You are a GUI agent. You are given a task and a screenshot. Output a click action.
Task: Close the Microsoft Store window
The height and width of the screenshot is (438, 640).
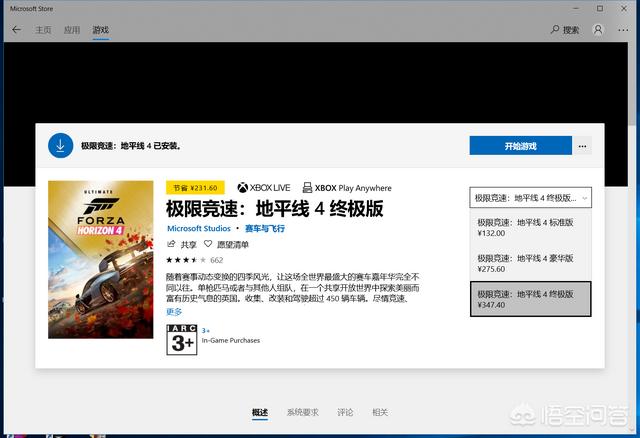coord(624,8)
